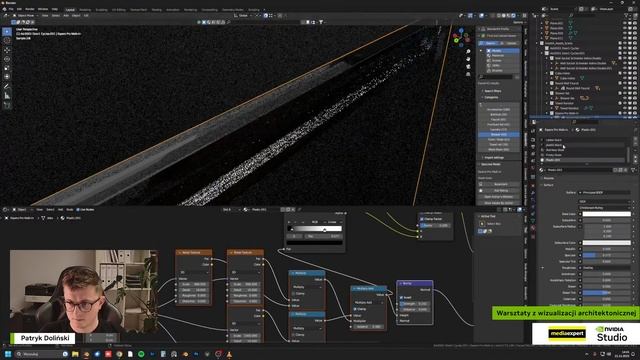Image resolution: width=640 pixels, height=360 pixels.
Task: Toggle camera view icon in viewport
Action: click(x=468, y=67)
